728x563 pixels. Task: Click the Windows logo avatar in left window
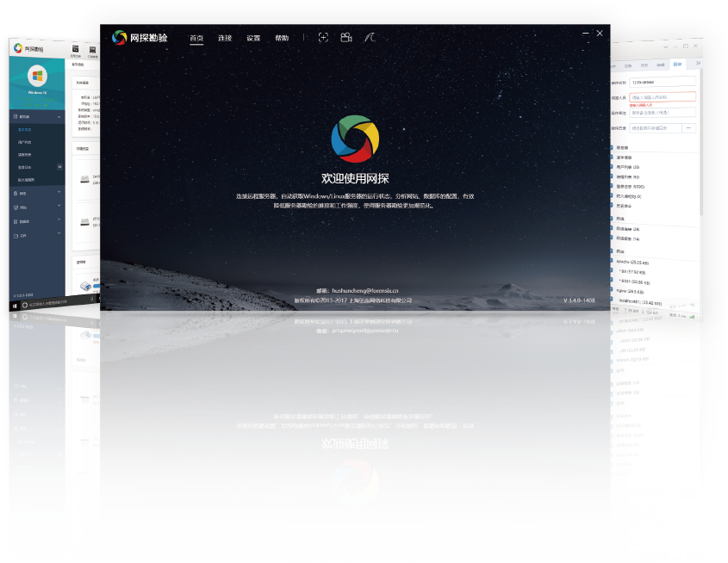click(37, 76)
